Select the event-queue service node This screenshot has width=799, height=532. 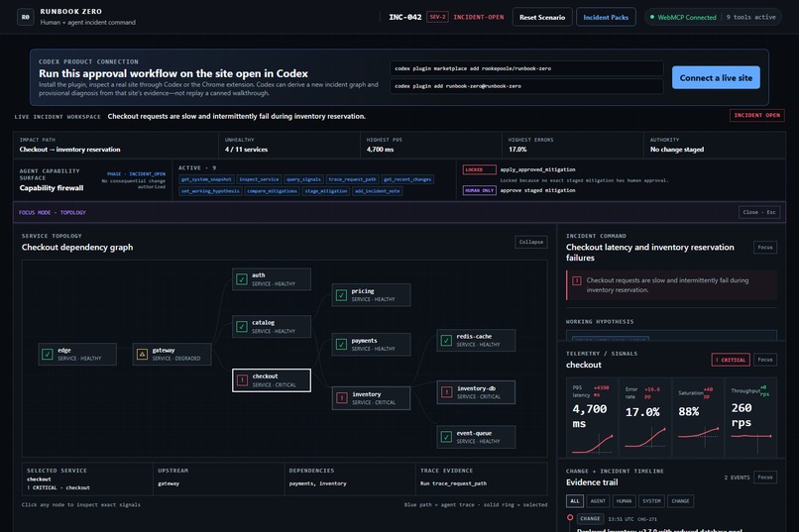pyautogui.click(x=476, y=437)
